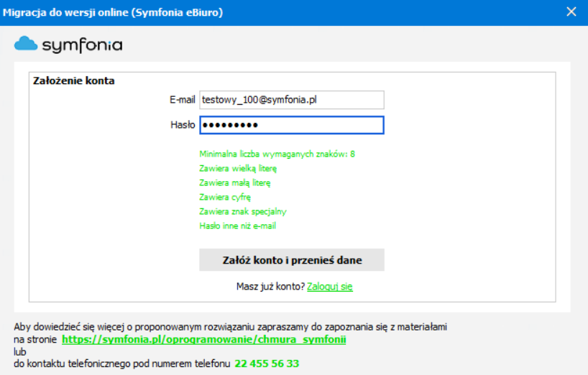
Task: Click the 'Masz już konto?' text
Action: coord(270,287)
